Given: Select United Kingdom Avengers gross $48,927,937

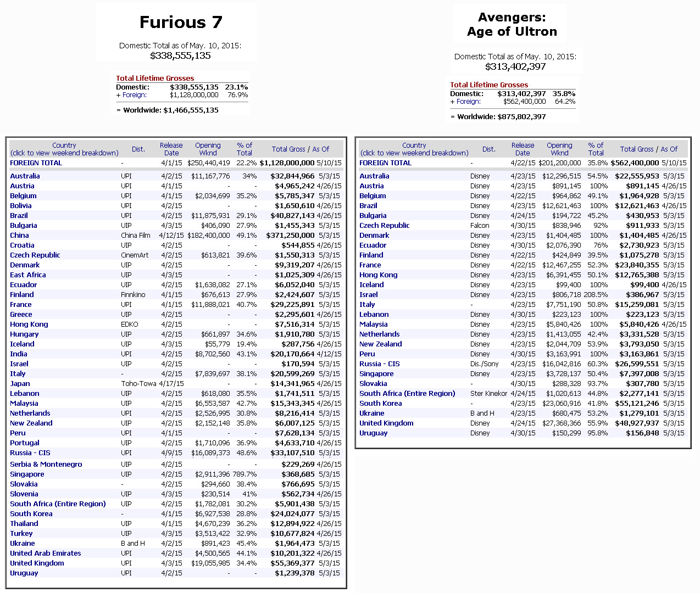Looking at the screenshot, I should pos(637,423).
